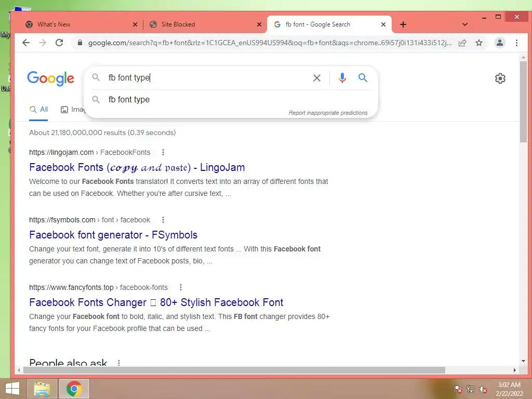This screenshot has height=399, width=532.
Task: Clear the Google search box text
Action: (x=316, y=78)
